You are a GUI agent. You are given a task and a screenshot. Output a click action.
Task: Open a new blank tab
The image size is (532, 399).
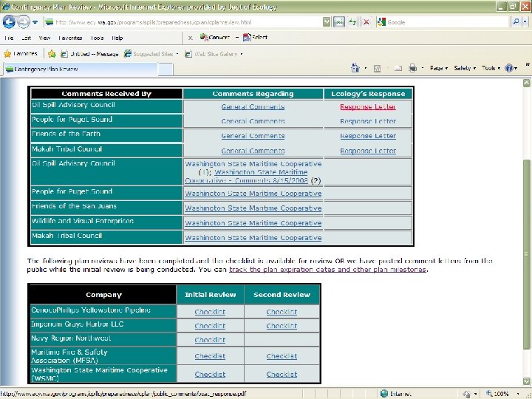[x=166, y=69]
